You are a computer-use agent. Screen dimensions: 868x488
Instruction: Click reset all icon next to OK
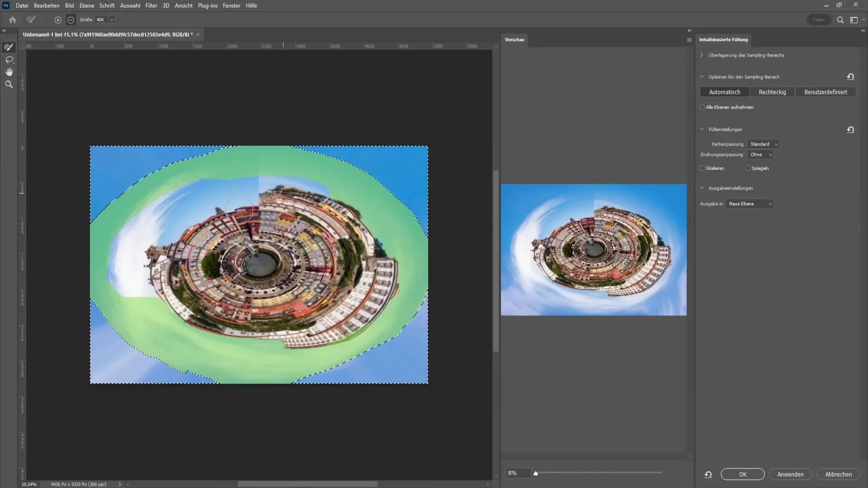(x=708, y=474)
